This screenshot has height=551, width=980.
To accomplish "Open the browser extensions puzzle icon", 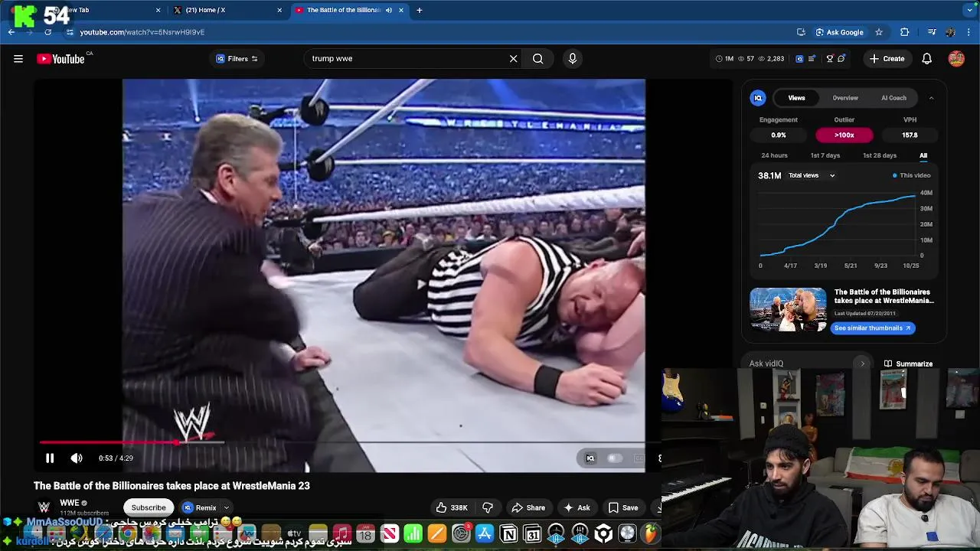I will 904,32.
